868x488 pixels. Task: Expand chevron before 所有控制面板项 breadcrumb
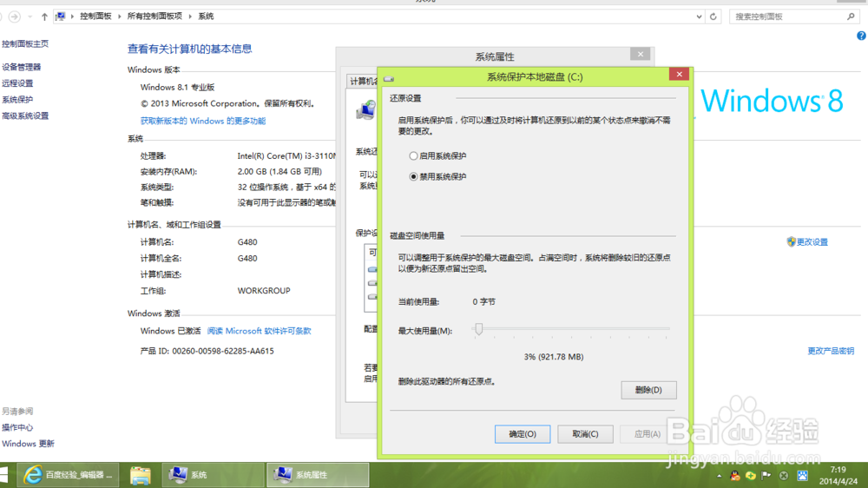point(120,16)
